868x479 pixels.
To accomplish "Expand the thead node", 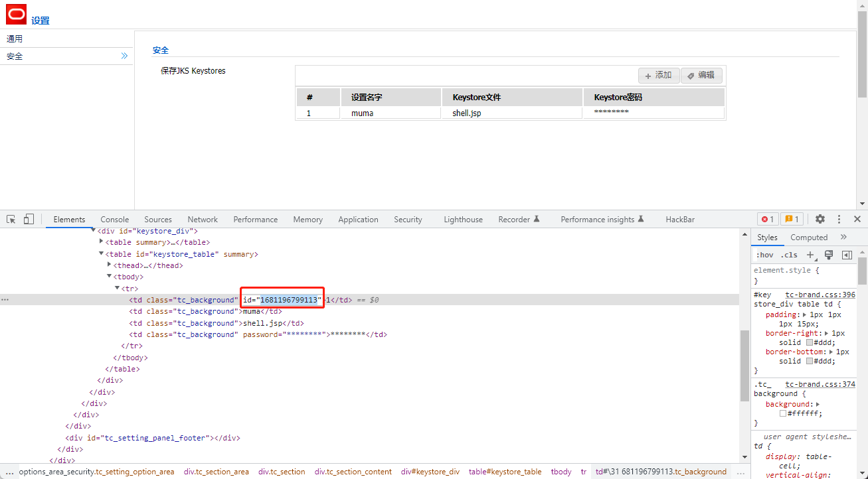I will [110, 265].
